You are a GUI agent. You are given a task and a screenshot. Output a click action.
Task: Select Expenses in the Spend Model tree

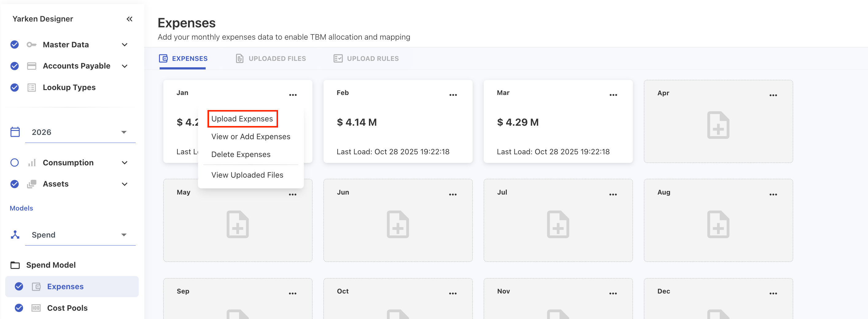click(x=72, y=286)
